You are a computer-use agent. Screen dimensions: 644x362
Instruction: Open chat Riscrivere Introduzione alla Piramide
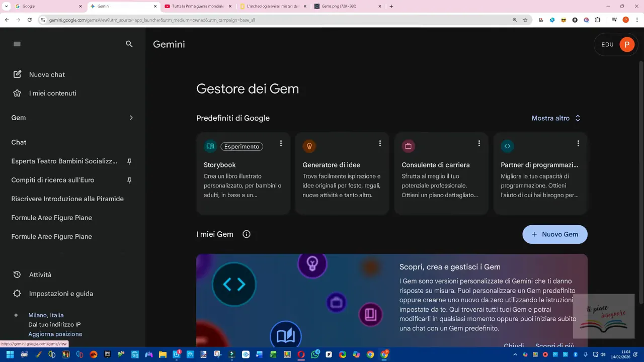pos(67,199)
